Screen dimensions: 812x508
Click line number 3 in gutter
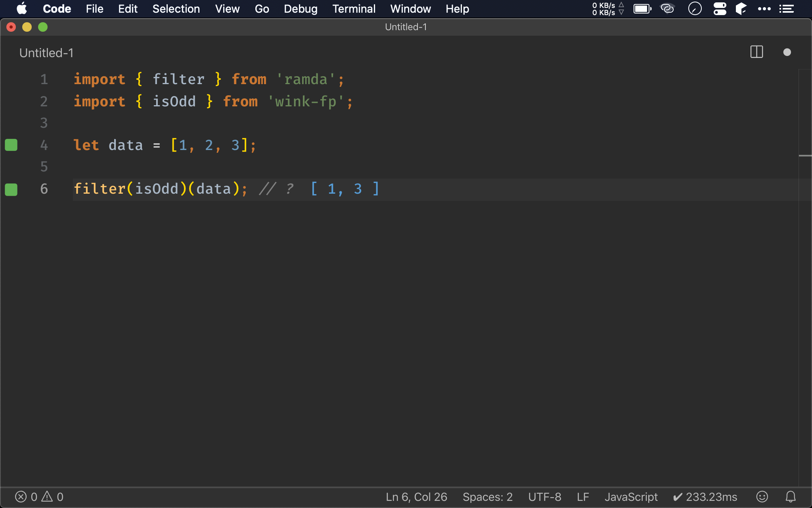click(x=44, y=123)
